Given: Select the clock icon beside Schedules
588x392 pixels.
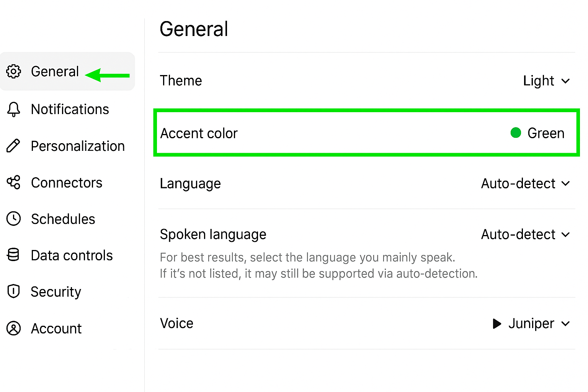Looking at the screenshot, I should click(x=14, y=219).
